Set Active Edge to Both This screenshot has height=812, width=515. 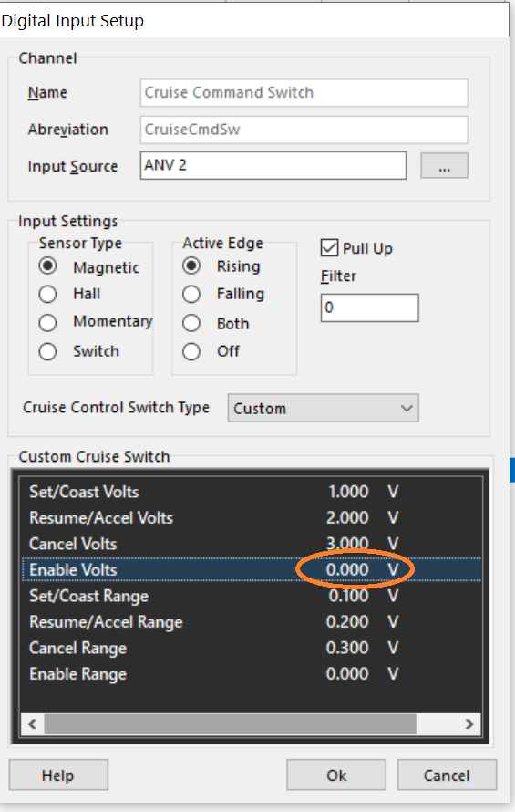191,323
